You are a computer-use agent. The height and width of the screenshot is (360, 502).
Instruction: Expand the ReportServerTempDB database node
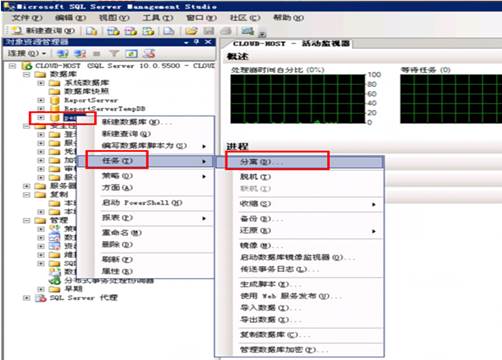point(41,108)
